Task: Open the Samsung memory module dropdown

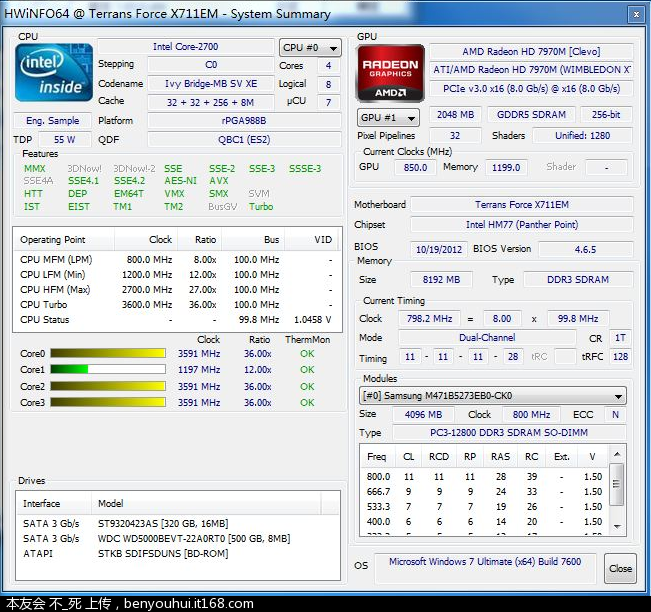Action: [492, 396]
